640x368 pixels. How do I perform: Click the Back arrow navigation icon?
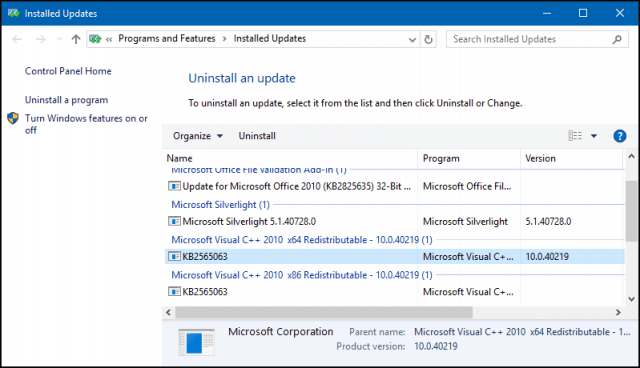(17, 39)
